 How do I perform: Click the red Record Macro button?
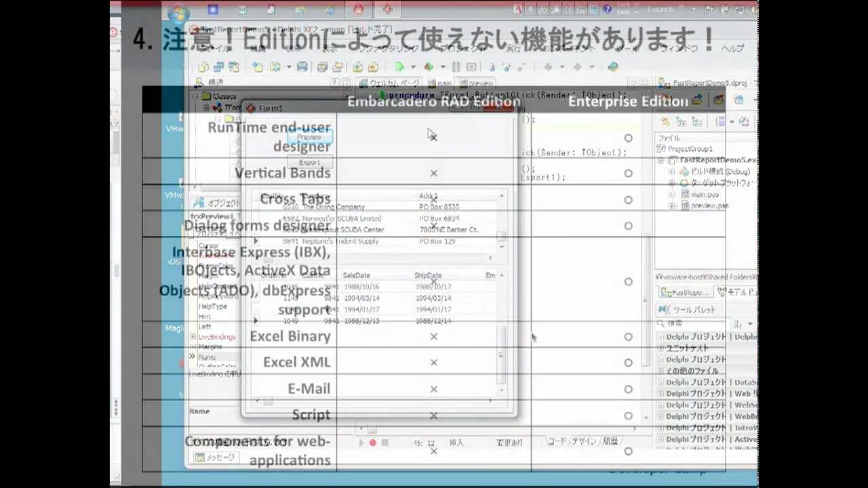pyautogui.click(x=372, y=443)
